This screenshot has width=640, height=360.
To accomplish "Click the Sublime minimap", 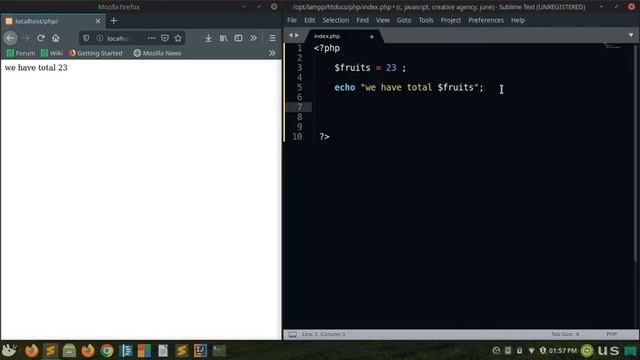I will (x=612, y=46).
